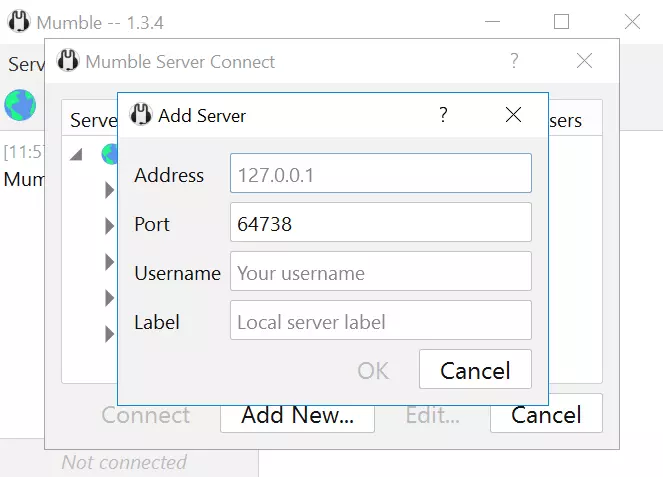Focus the Address input field

pos(380,175)
